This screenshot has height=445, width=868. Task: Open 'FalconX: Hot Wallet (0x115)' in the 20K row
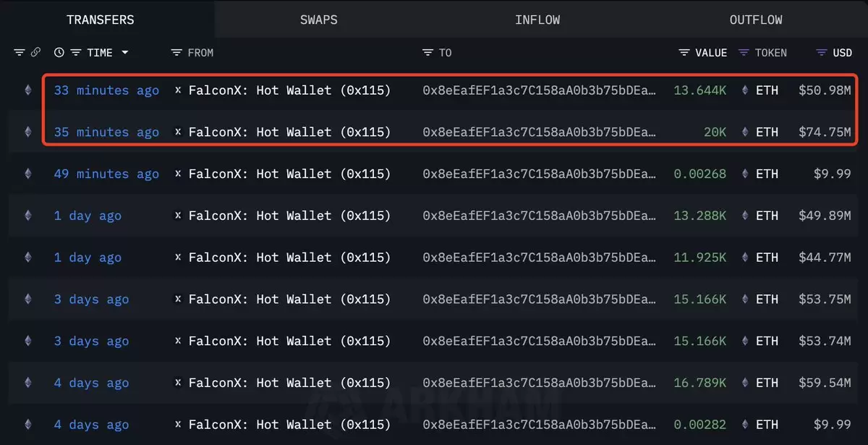click(289, 132)
